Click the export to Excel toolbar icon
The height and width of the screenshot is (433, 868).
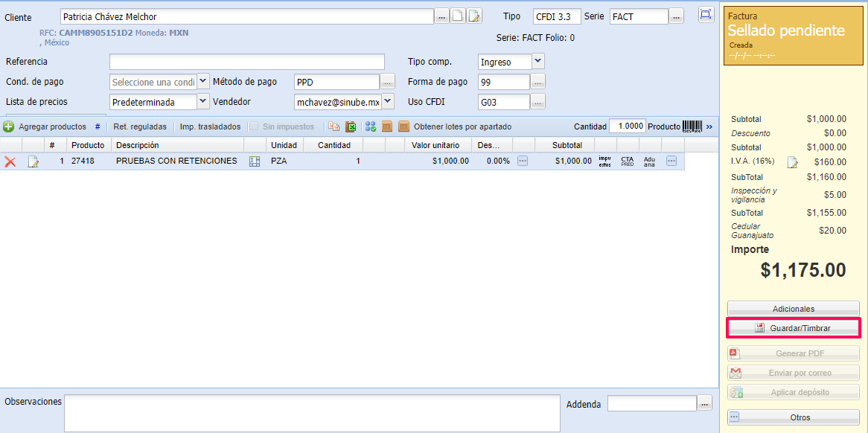tap(351, 127)
